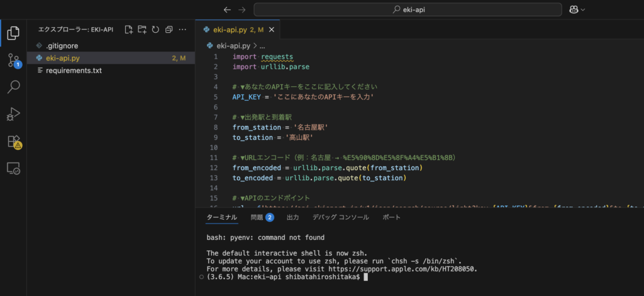Image resolution: width=644 pixels, height=296 pixels.
Task: Click line number 12 in the gutter
Action: [214, 168]
